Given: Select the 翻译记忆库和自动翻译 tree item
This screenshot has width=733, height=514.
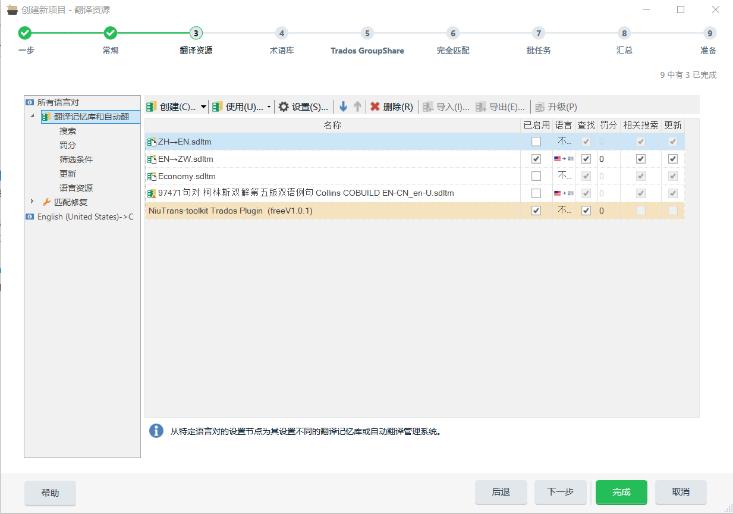Looking at the screenshot, I should (91, 117).
